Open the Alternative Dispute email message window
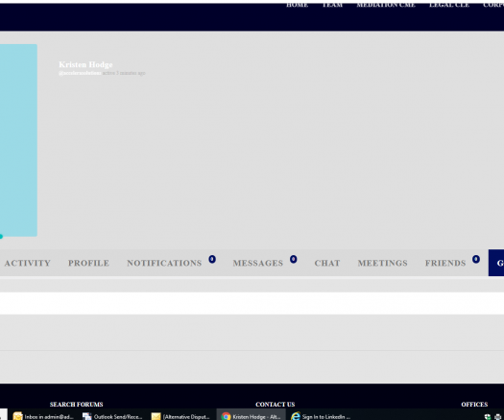 pyautogui.click(x=181, y=416)
